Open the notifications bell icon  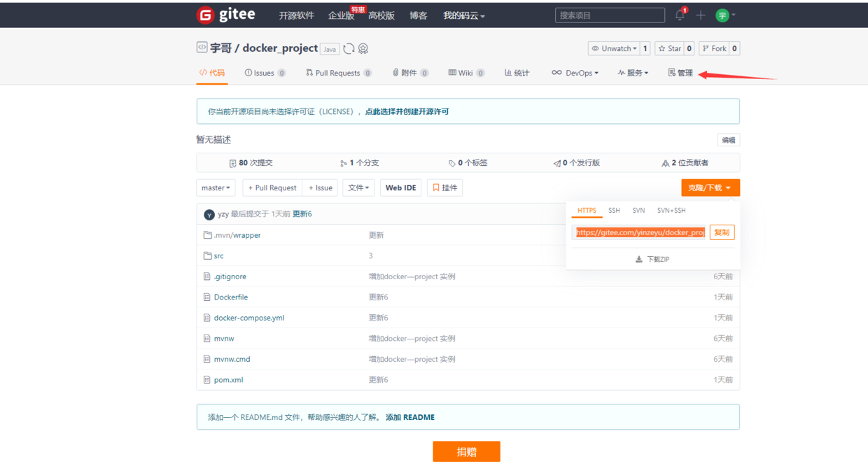pos(680,15)
